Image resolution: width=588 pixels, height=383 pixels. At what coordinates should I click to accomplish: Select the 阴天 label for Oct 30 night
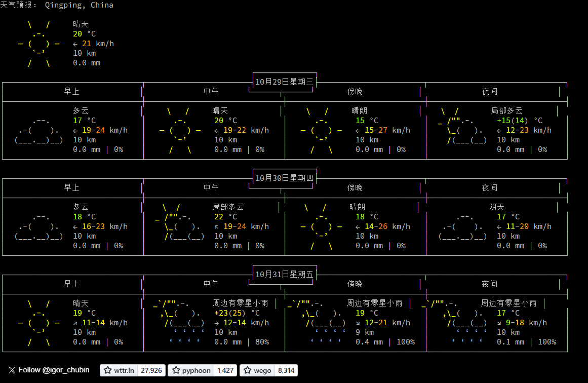tap(496, 207)
